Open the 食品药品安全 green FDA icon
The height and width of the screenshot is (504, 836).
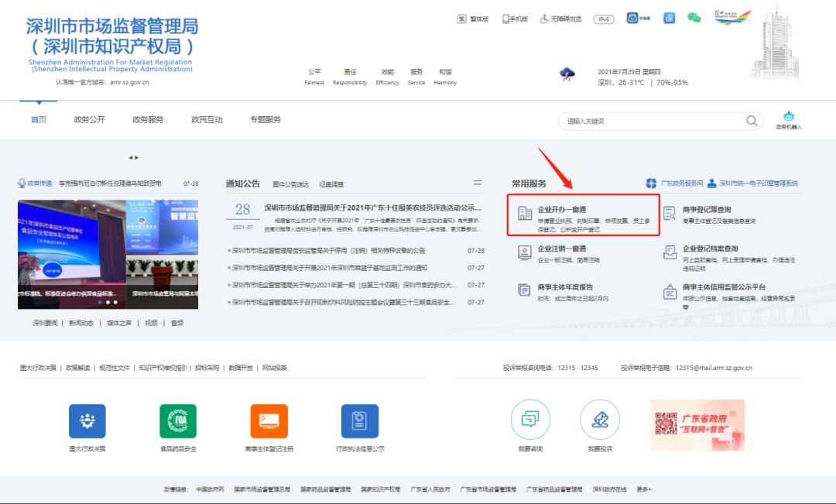[x=178, y=421]
